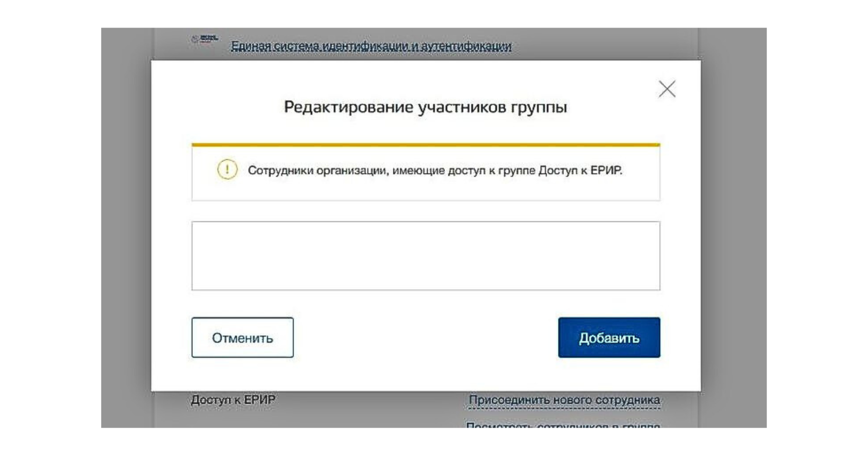The image size is (868, 456).
Task: Click the yellow exclamation warning icon
Action: tap(227, 170)
